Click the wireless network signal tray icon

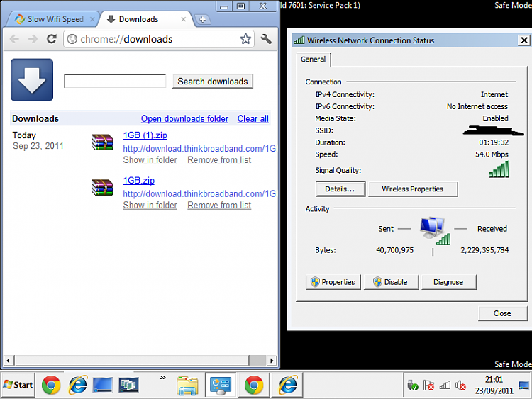coord(445,385)
